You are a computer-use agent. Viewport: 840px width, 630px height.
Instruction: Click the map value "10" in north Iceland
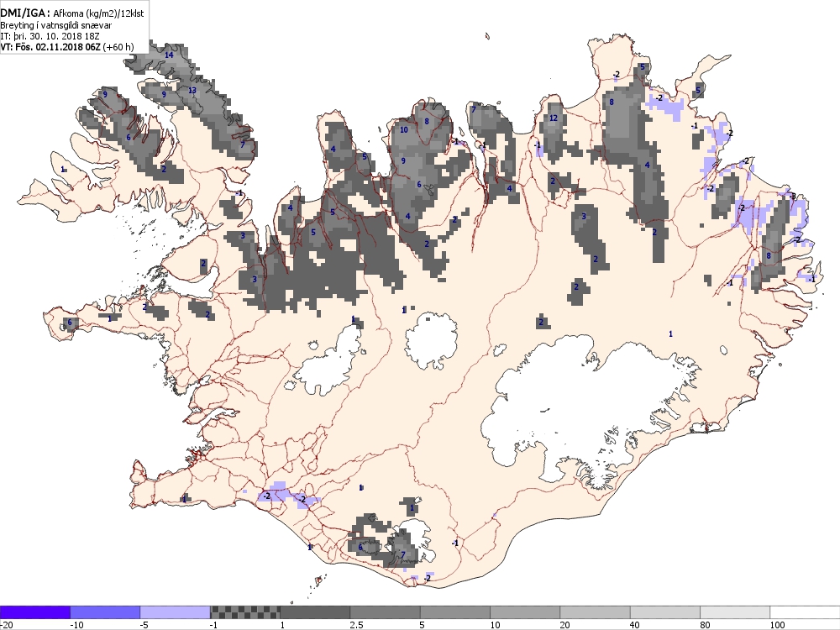click(404, 129)
